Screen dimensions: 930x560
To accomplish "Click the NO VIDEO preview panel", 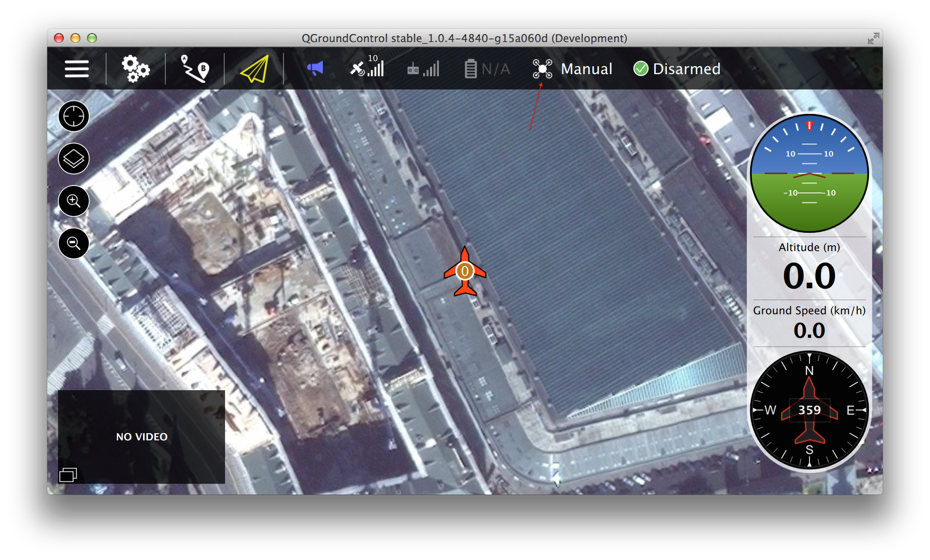I will [142, 437].
